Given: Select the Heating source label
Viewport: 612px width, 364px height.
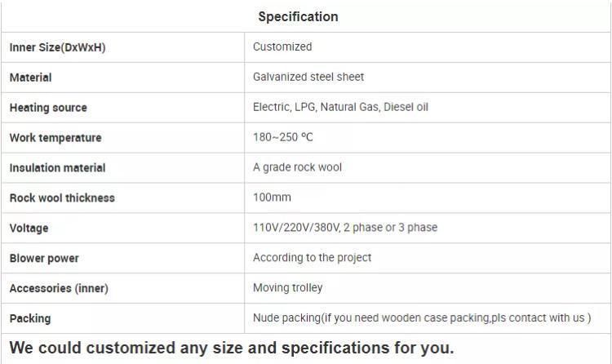Looking at the screenshot, I should (x=48, y=108).
